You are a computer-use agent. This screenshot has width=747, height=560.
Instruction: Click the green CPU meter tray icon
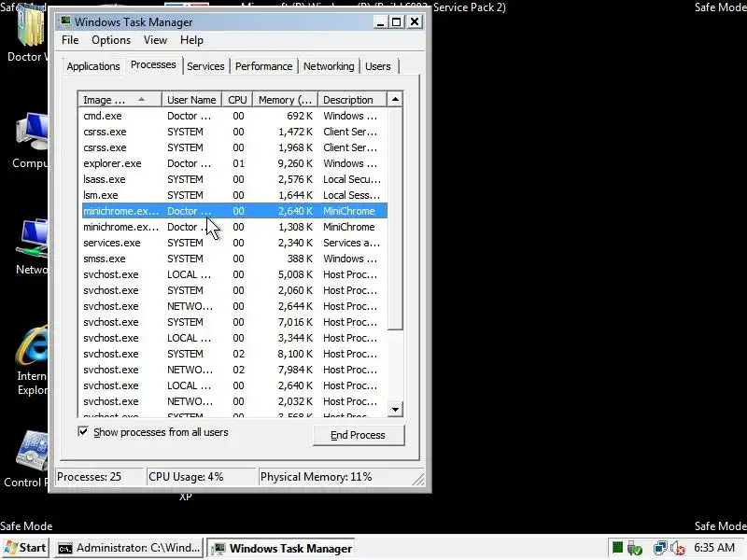pos(617,548)
